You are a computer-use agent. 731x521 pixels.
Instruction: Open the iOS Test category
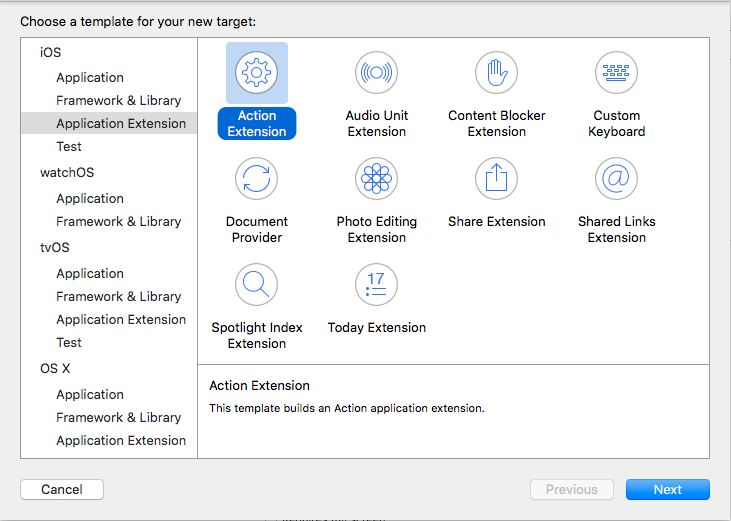pos(69,146)
